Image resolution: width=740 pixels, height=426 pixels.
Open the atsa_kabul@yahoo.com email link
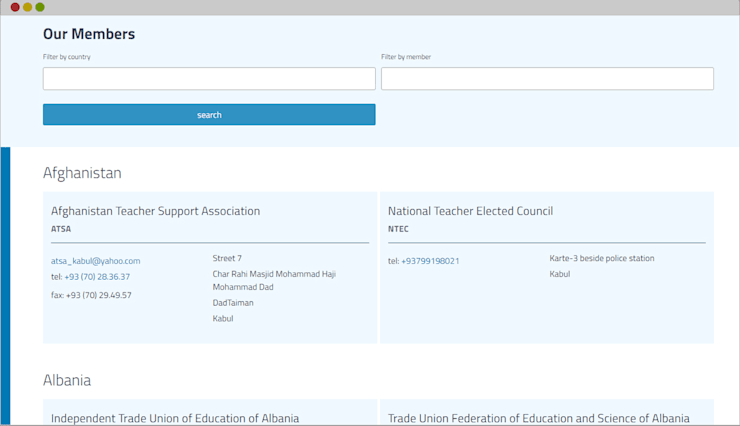tap(95, 261)
